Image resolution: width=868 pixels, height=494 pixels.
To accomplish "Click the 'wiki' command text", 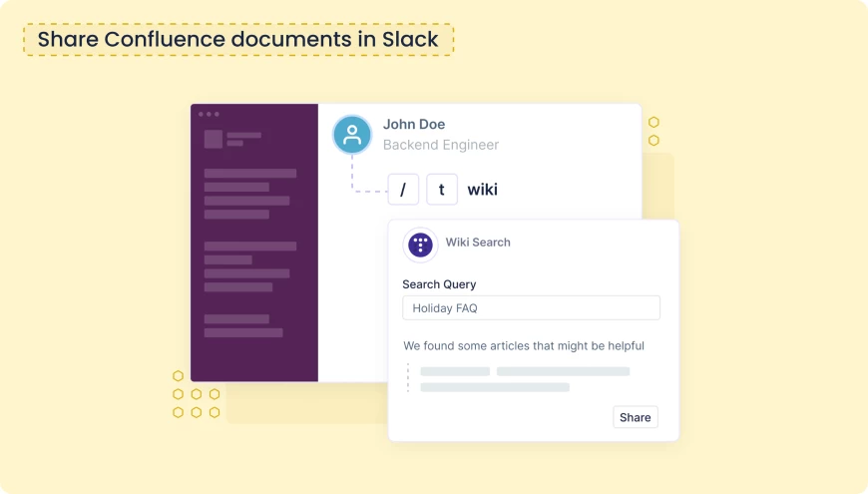I will click(482, 190).
